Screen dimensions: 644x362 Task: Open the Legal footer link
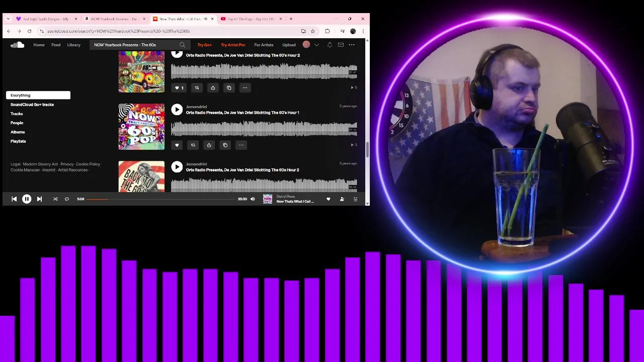pos(16,164)
